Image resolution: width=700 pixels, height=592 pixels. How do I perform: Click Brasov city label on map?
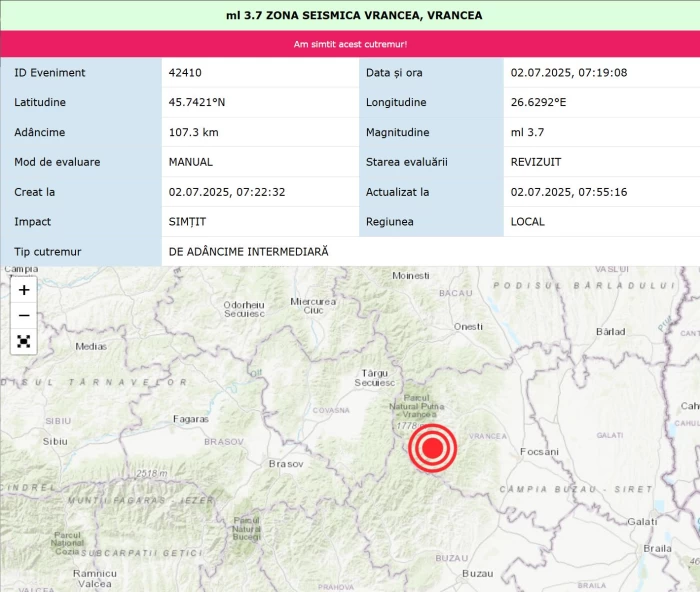tap(286, 464)
